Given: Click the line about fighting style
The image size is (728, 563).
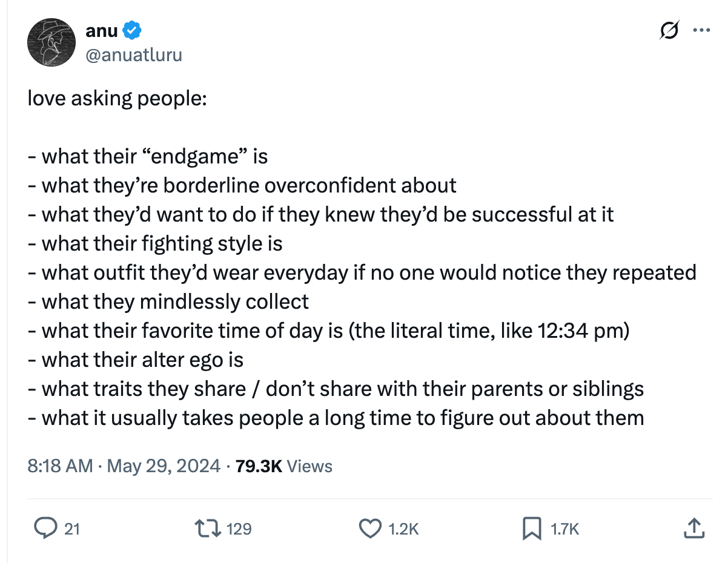Looking at the screenshot, I should point(155,243).
